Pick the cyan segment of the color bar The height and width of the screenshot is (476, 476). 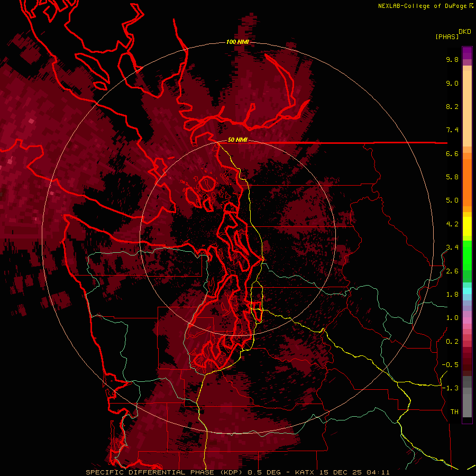point(467,291)
